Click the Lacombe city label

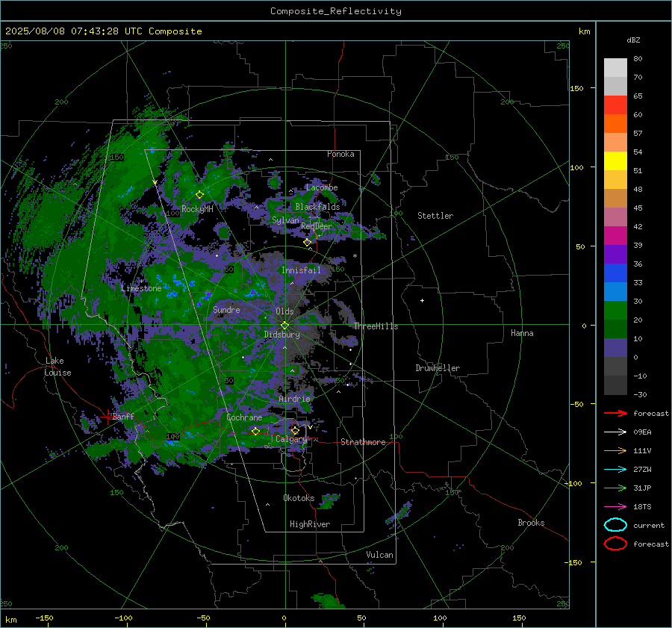click(322, 187)
